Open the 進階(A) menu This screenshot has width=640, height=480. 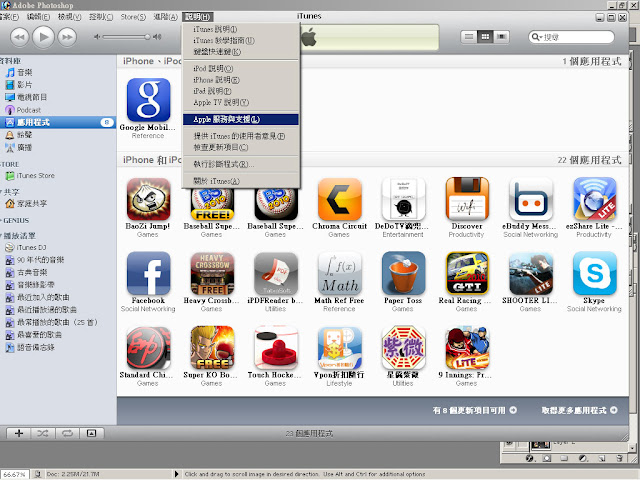165,17
